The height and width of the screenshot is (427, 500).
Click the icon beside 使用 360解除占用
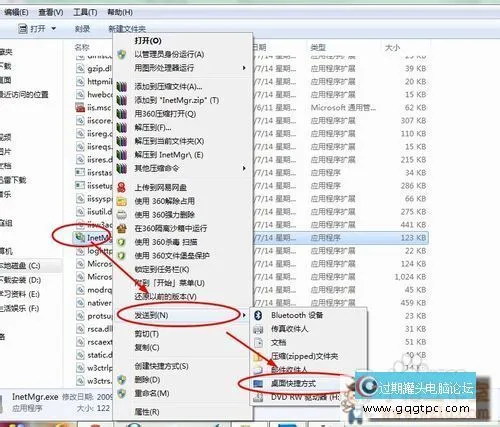click(122, 201)
